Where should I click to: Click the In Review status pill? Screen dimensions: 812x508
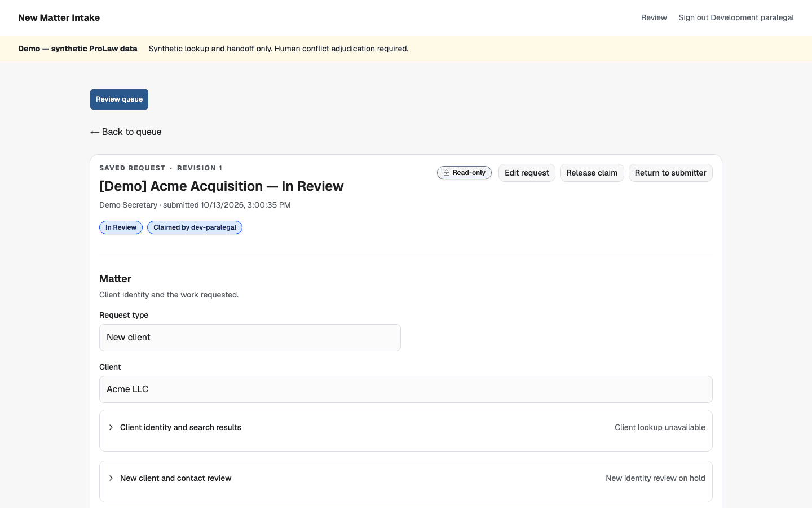click(121, 227)
